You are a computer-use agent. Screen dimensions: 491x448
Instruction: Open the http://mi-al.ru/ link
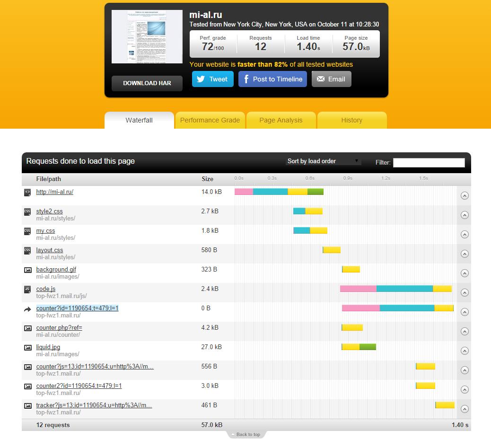coord(54,192)
